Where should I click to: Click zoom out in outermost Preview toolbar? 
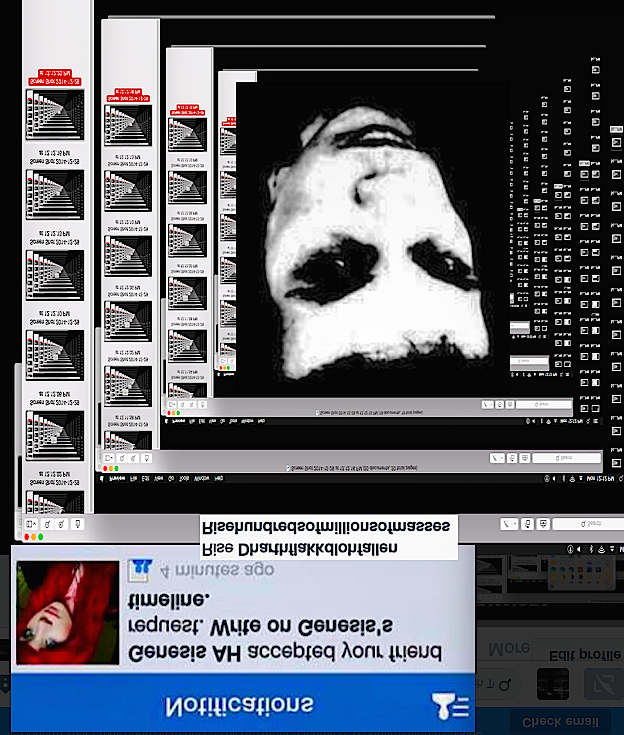47,524
